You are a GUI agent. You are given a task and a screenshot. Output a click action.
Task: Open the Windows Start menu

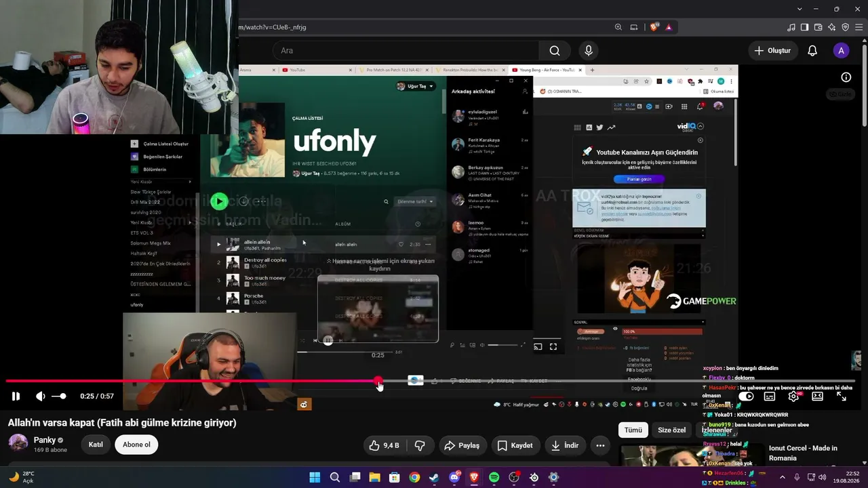point(315,477)
